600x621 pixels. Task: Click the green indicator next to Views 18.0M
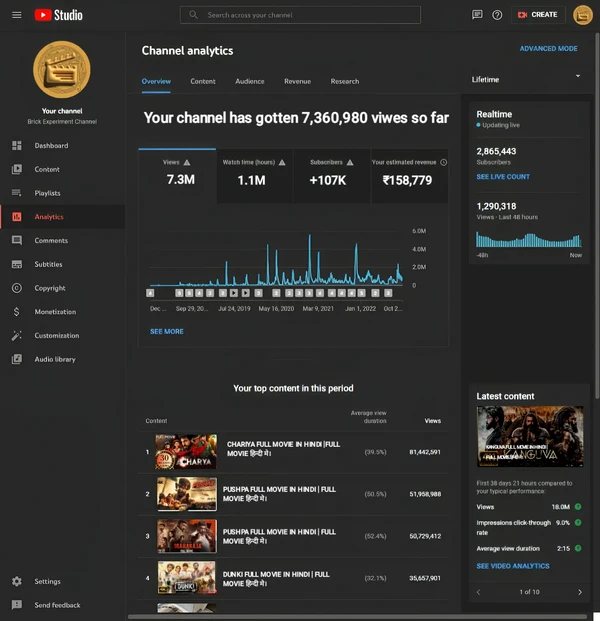point(578,507)
